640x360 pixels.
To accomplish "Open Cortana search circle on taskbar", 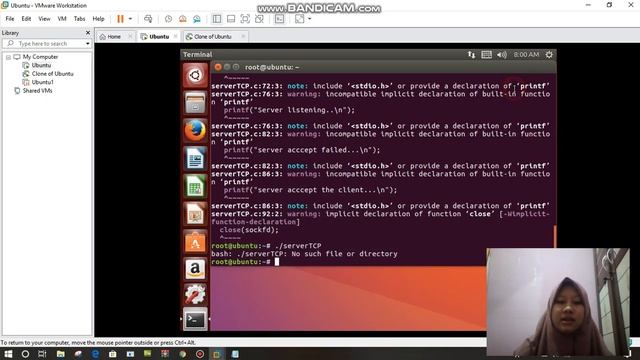I will pos(25,354).
